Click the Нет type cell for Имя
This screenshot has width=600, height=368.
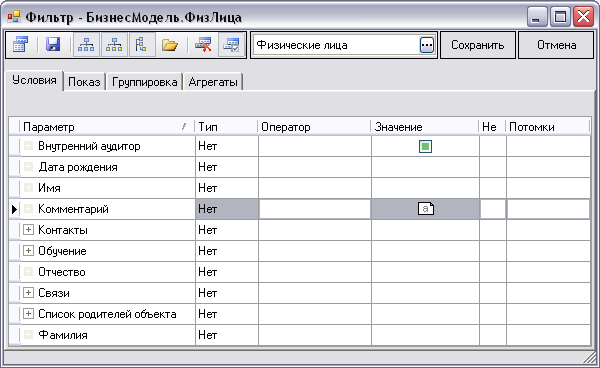click(x=227, y=188)
